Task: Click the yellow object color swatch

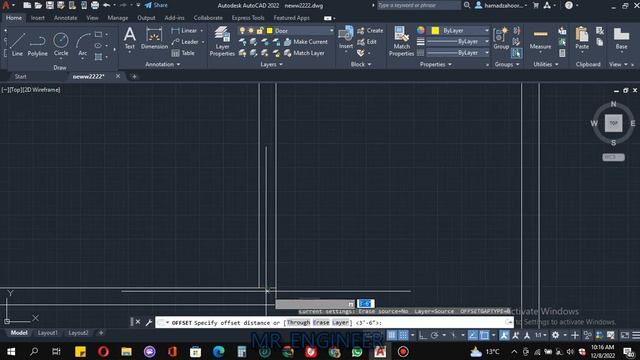Action: 435,31
